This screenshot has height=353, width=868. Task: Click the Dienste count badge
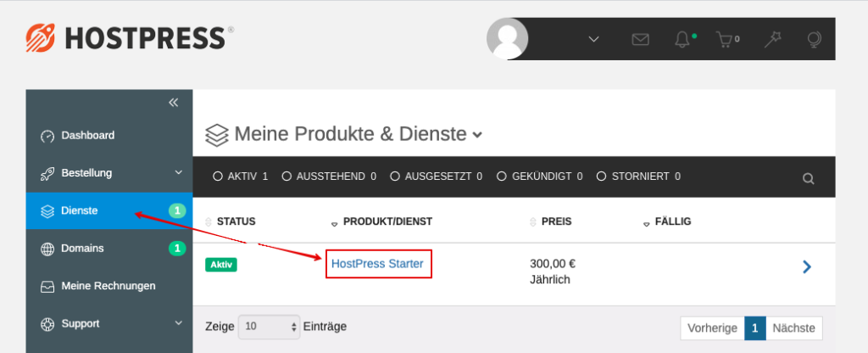point(176,210)
